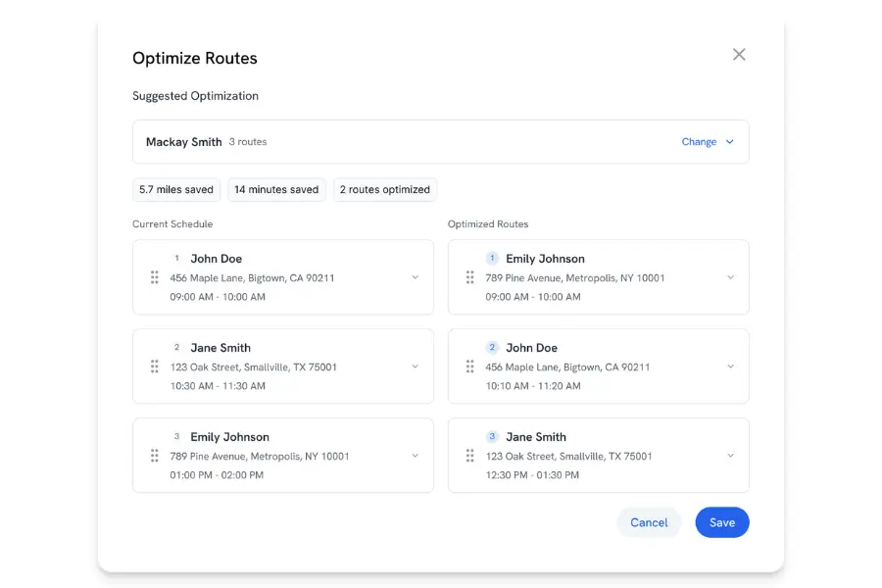Click 123 Oak Street address in Current Schedule
882x588 pixels.
pyautogui.click(x=253, y=367)
